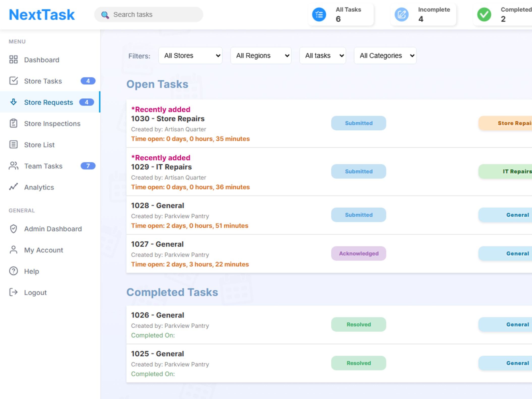Click the Store Inspections clipboard icon

click(13, 123)
